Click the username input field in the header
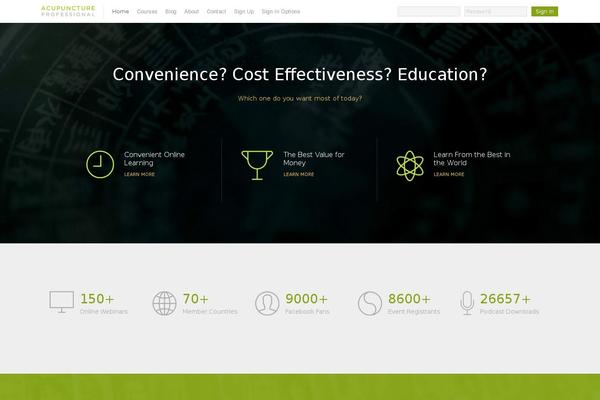This screenshot has height=400, width=600. pyautogui.click(x=429, y=11)
